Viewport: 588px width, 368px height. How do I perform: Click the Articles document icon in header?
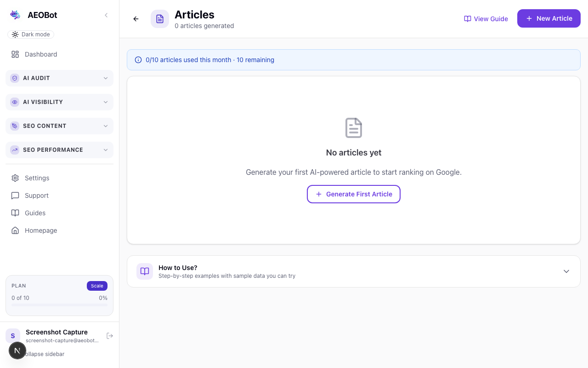point(160,19)
